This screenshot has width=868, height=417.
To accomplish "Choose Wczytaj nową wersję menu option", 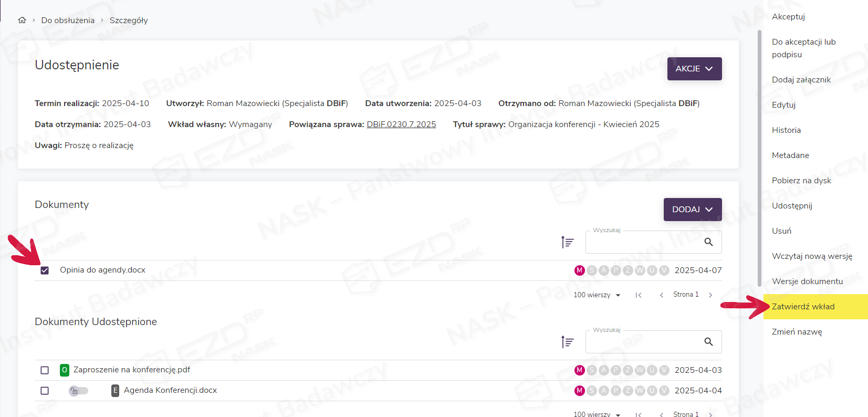I will [x=812, y=256].
